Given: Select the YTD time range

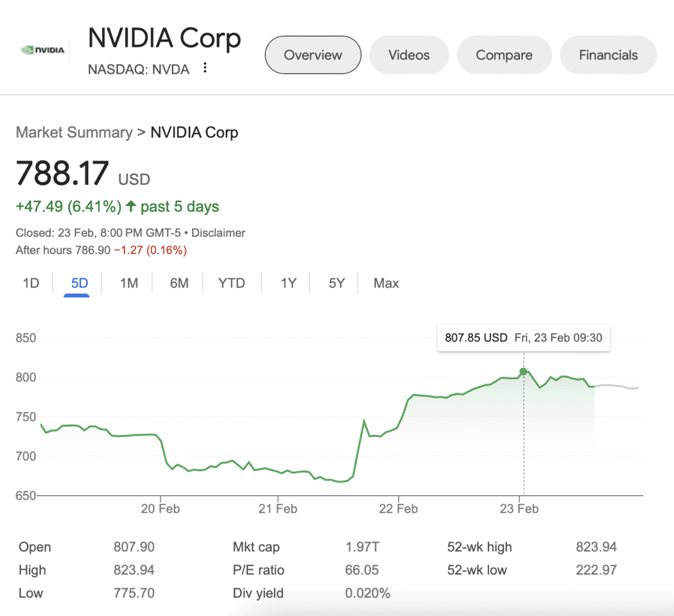Looking at the screenshot, I should coord(232,283).
